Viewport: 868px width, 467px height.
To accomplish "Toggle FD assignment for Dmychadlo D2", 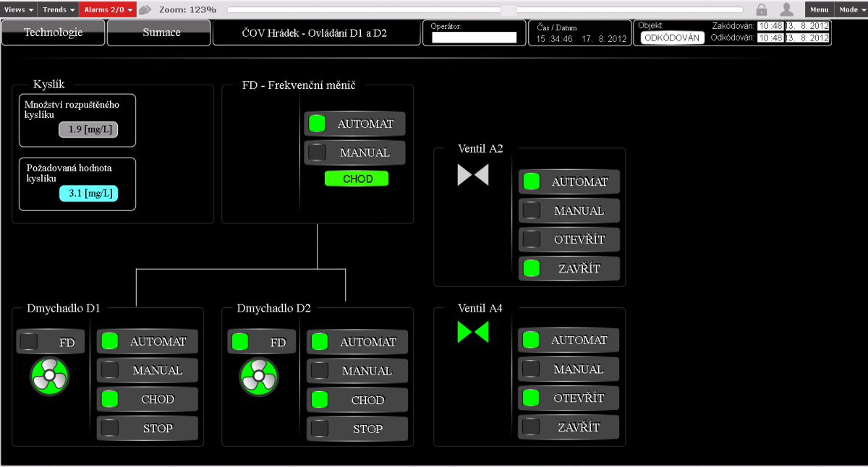I will (261, 342).
